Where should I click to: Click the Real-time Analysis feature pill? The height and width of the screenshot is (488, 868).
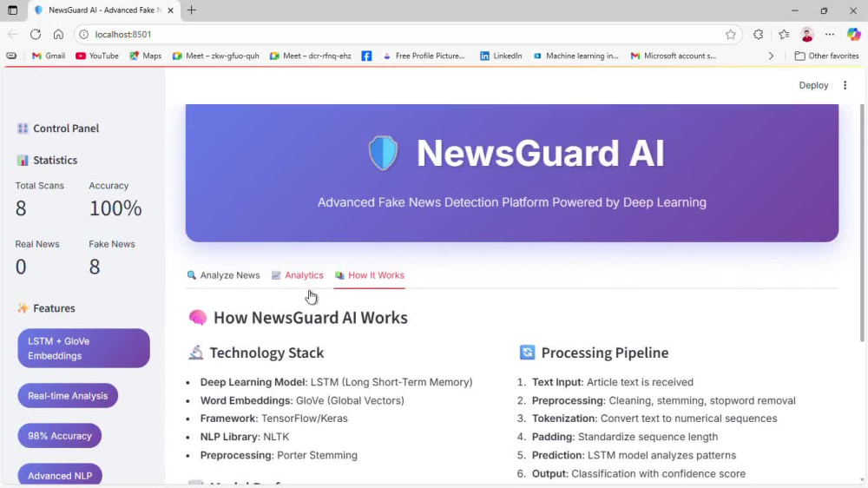pyautogui.click(x=68, y=396)
